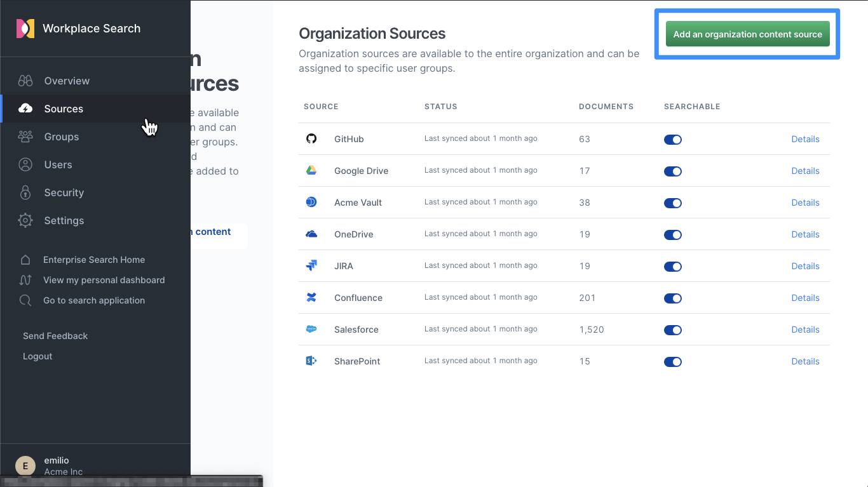Click the DOCUMENTS column header

coord(606,107)
